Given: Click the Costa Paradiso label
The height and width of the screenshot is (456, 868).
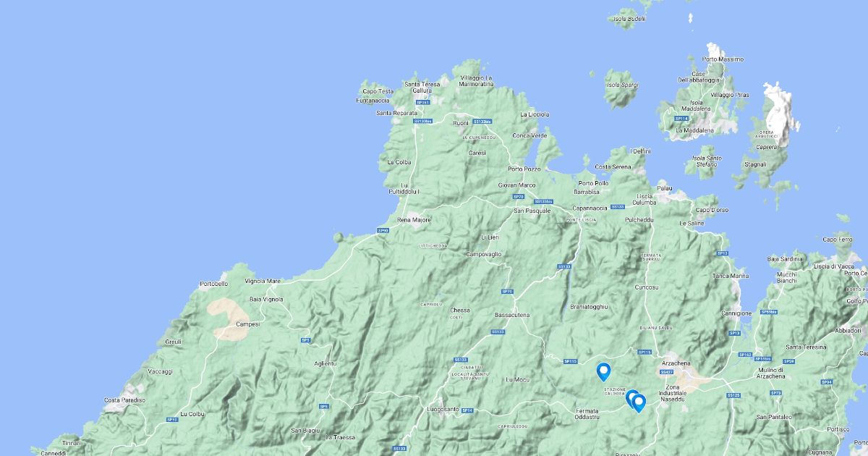Looking at the screenshot, I should [124, 400].
